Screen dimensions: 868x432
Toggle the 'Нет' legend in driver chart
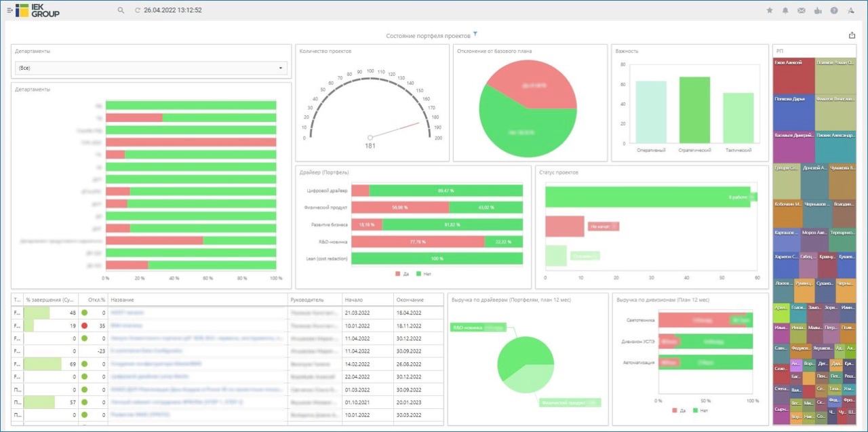click(x=423, y=274)
